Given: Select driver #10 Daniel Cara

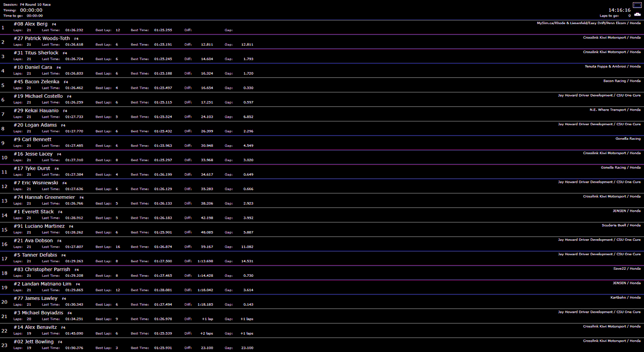Looking at the screenshot, I should [x=33, y=67].
